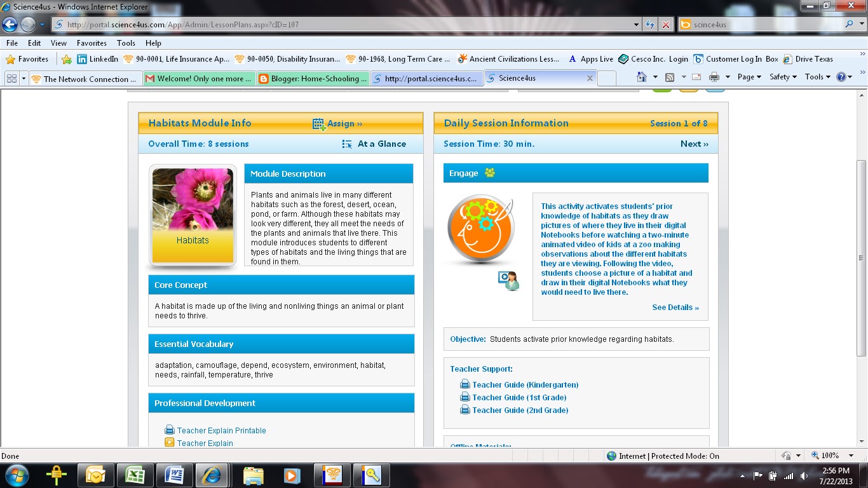This screenshot has width=868, height=488.
Task: Open search provider dropdown arrow
Action: 861,25
